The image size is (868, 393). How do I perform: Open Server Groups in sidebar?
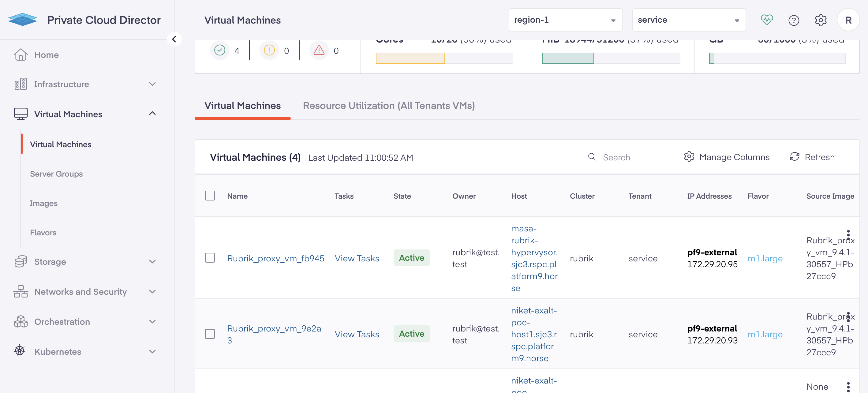pos(56,174)
